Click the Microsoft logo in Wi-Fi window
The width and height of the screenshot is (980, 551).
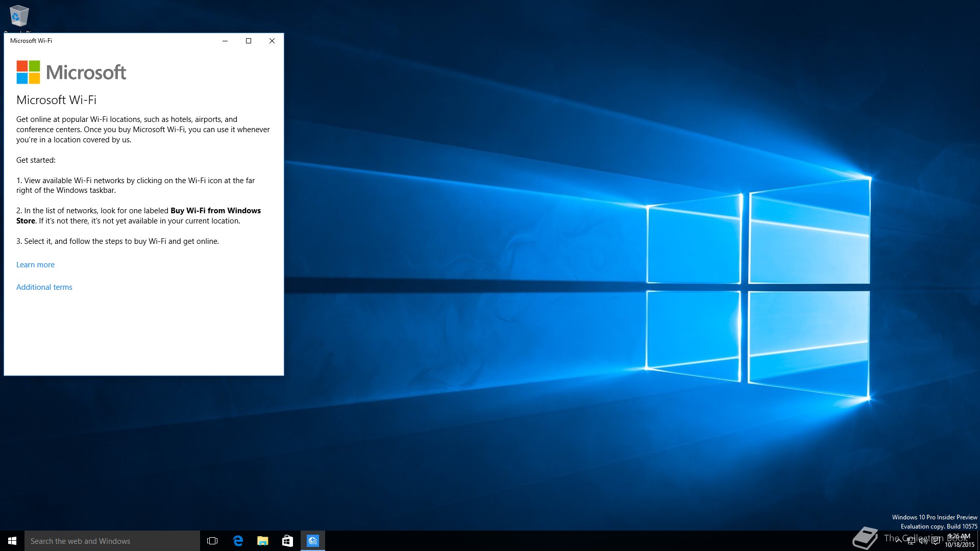coord(71,72)
